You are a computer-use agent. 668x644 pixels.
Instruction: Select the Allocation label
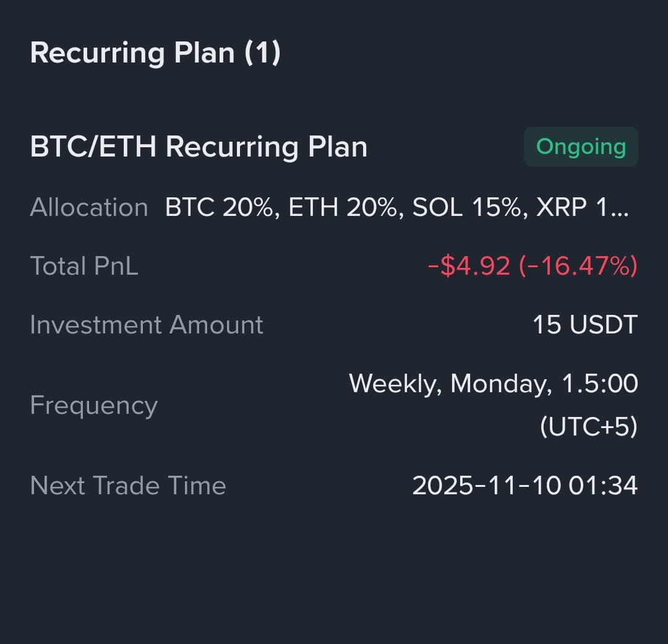point(89,207)
